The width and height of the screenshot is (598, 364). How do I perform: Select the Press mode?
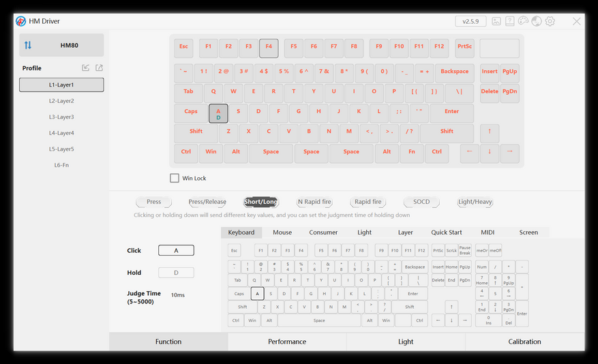(153, 202)
